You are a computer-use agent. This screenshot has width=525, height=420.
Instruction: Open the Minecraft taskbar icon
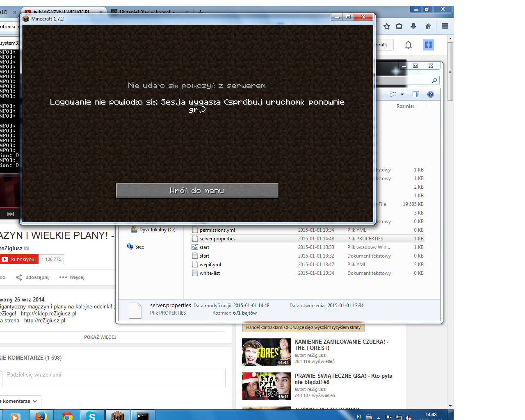click(118, 415)
